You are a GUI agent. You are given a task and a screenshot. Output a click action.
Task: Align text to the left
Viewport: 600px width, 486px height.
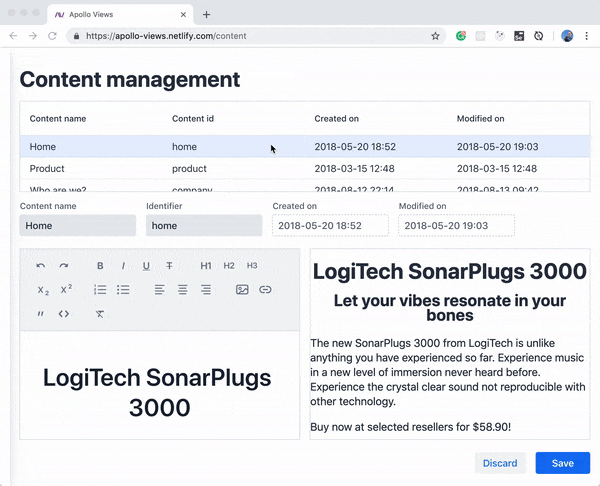click(160, 290)
